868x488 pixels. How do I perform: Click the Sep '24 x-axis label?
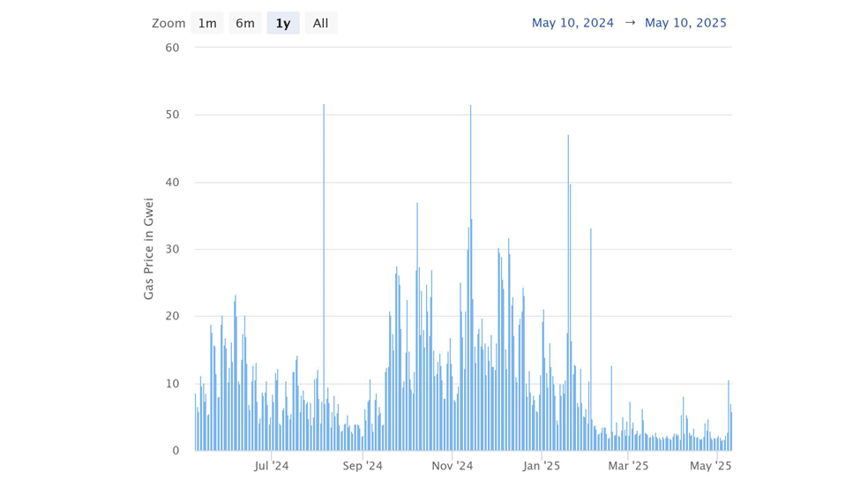362,466
